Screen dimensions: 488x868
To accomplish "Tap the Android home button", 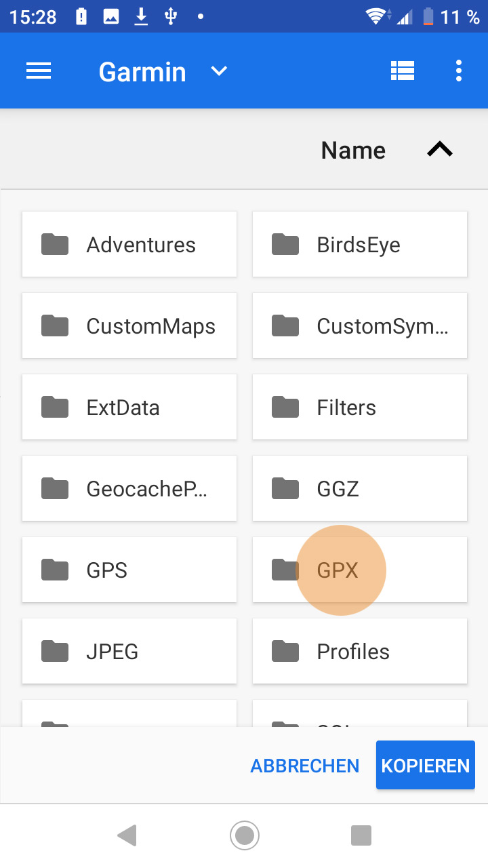I will (244, 835).
